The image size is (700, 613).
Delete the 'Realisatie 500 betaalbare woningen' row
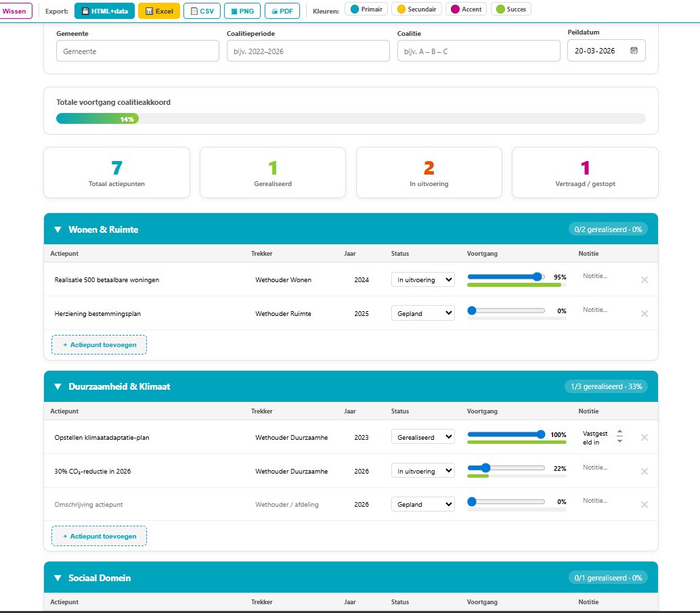pyautogui.click(x=644, y=279)
